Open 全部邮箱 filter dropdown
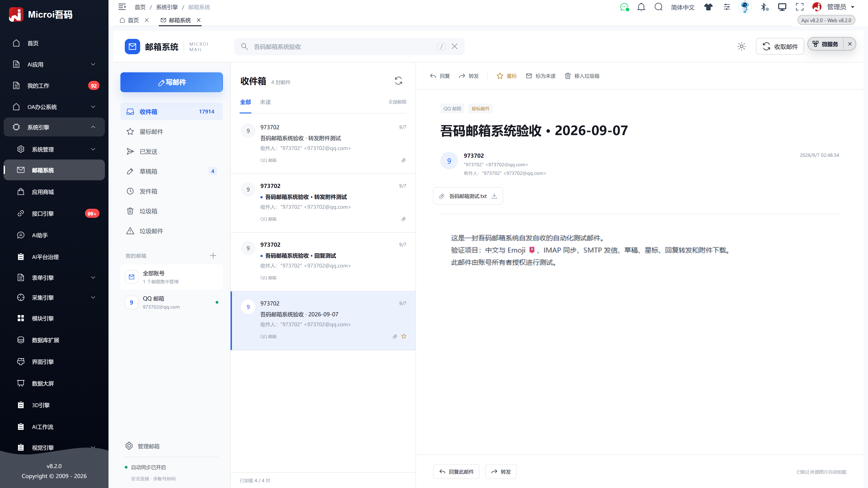The height and width of the screenshot is (488, 868). [x=397, y=102]
